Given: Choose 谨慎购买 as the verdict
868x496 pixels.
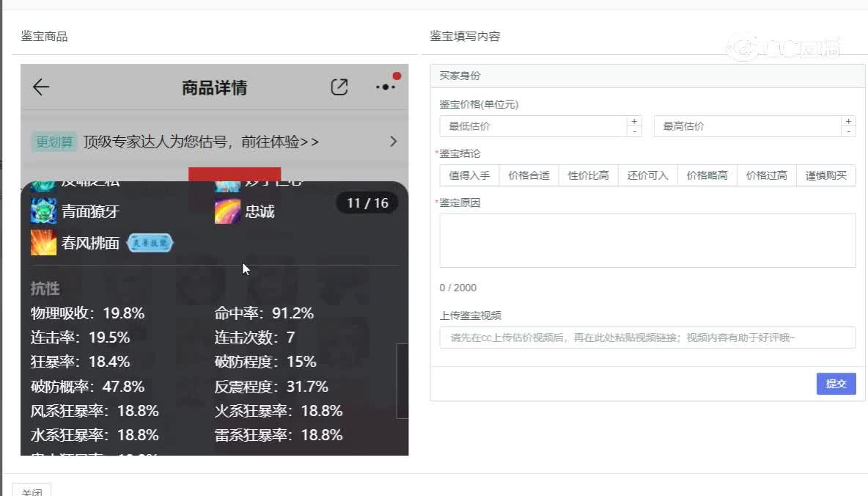Looking at the screenshot, I should 826,175.
